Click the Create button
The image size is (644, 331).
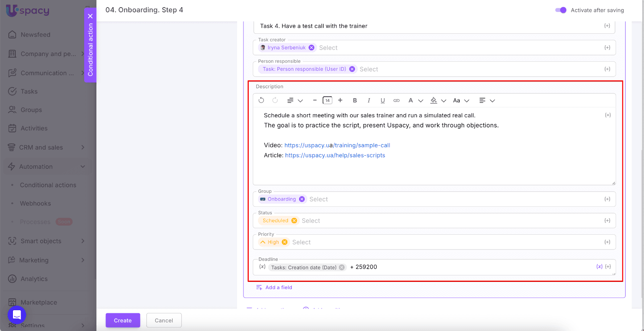(123, 321)
